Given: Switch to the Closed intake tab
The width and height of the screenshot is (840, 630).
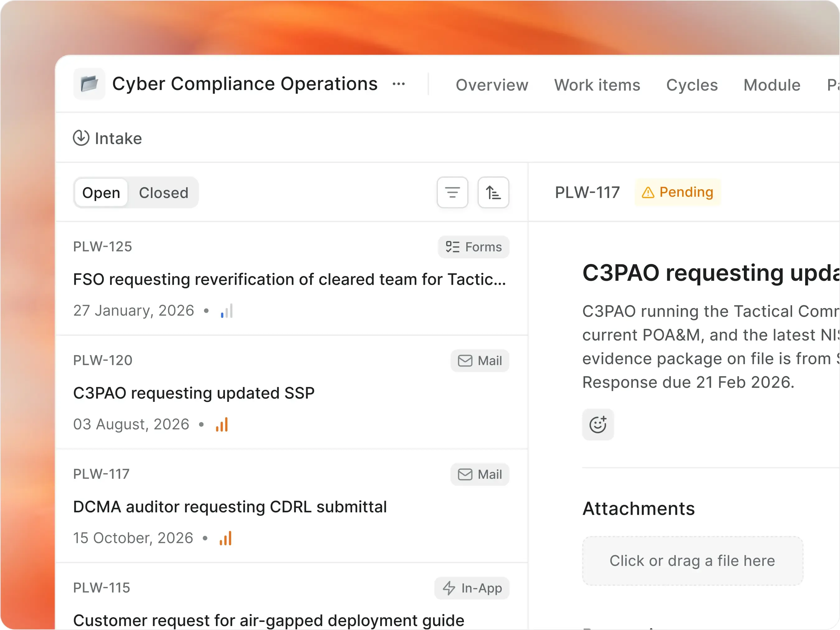Looking at the screenshot, I should coord(163,193).
